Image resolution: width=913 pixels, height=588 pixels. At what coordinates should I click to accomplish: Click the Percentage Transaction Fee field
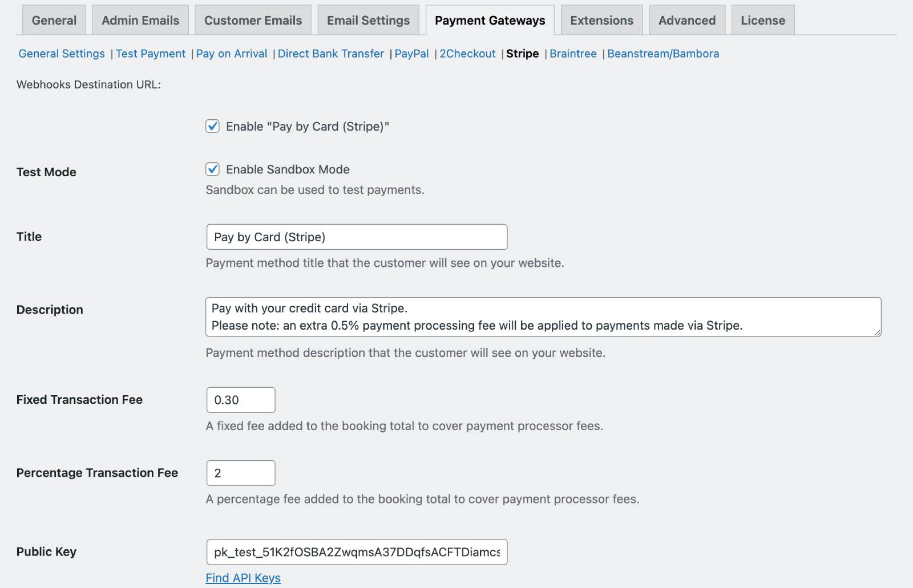(x=241, y=473)
